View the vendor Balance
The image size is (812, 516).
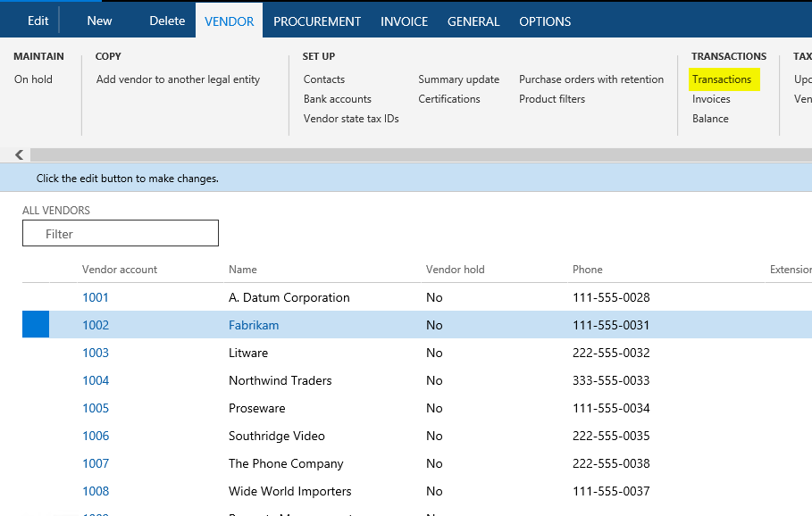[710, 119]
